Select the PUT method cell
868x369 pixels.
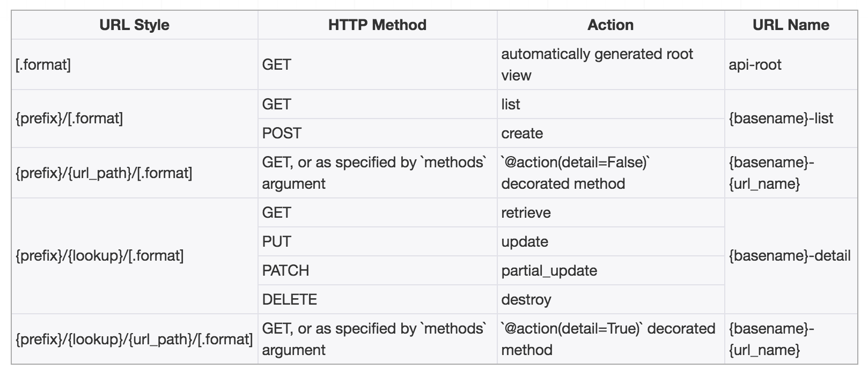click(x=276, y=242)
